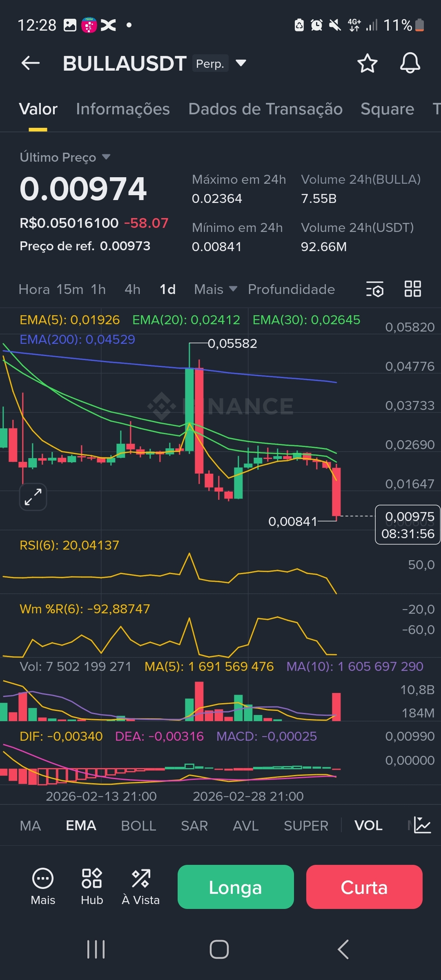
Task: Select the 4h timeframe tab
Action: (x=132, y=289)
